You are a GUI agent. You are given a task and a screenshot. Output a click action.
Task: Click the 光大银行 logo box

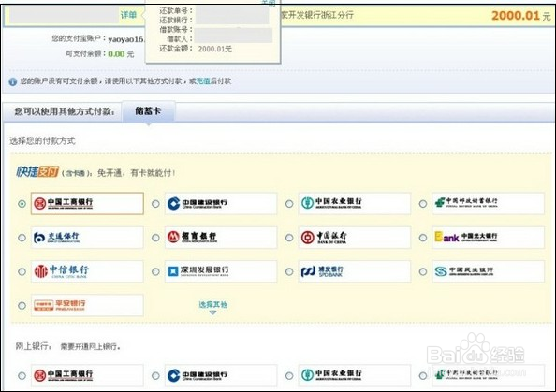pyautogui.click(x=489, y=237)
